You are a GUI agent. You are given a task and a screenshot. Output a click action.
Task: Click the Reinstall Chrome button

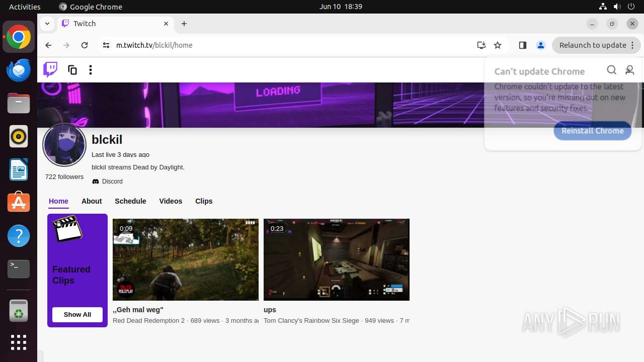pyautogui.click(x=592, y=131)
